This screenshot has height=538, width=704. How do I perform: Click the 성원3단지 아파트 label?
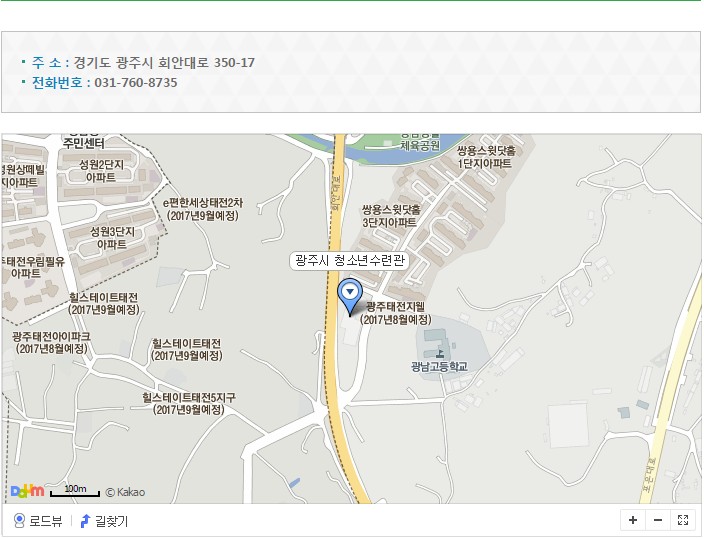pos(112,238)
